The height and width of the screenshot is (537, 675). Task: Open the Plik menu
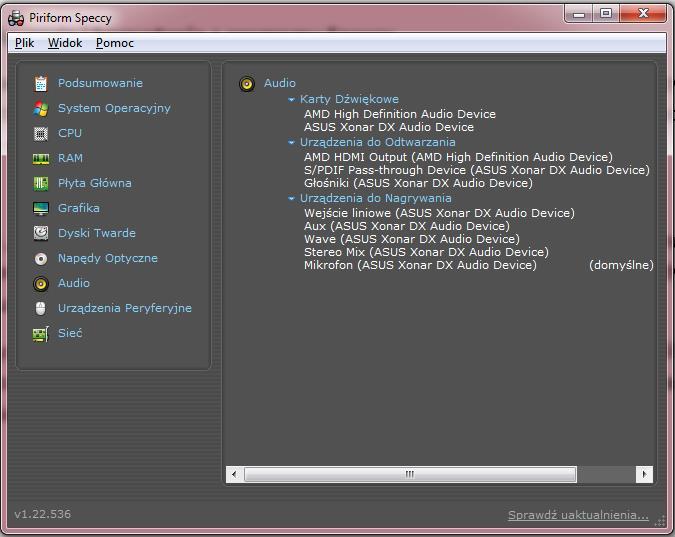coord(25,43)
